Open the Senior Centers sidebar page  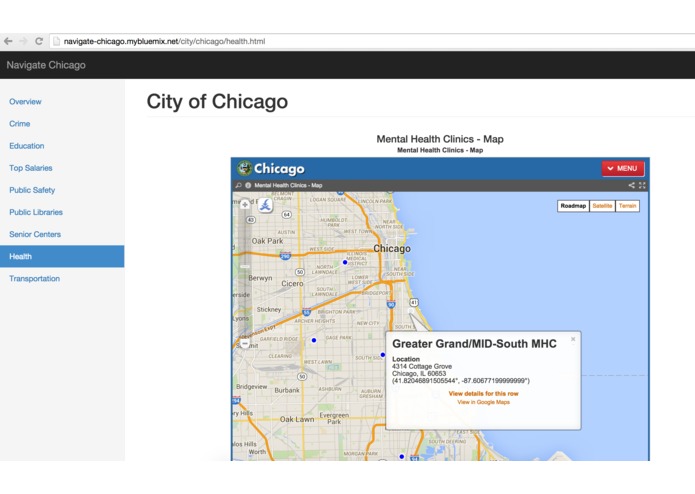[x=35, y=234]
